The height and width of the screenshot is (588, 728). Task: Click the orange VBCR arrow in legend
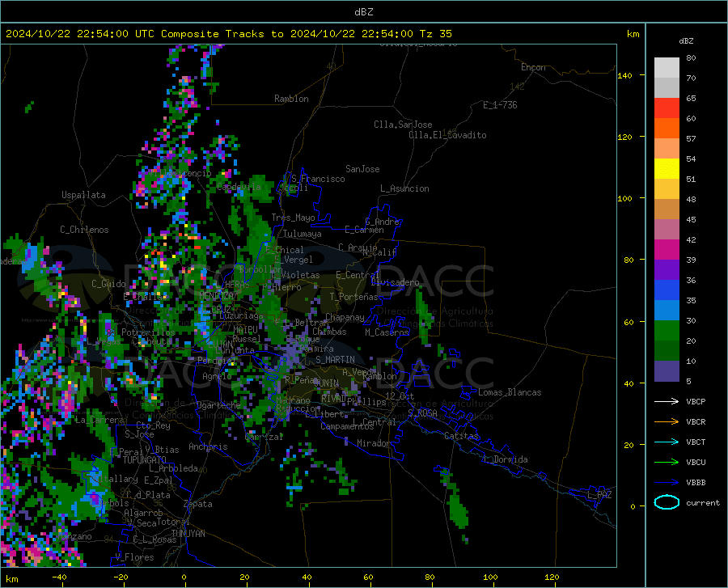coord(667,422)
